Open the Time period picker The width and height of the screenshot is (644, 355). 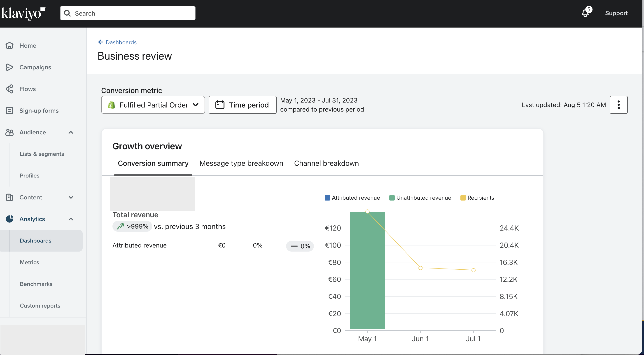point(242,105)
